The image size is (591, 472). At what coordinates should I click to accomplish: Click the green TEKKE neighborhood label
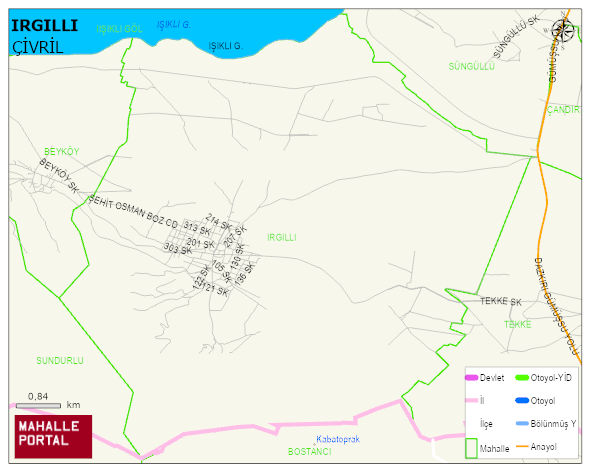tap(518, 324)
